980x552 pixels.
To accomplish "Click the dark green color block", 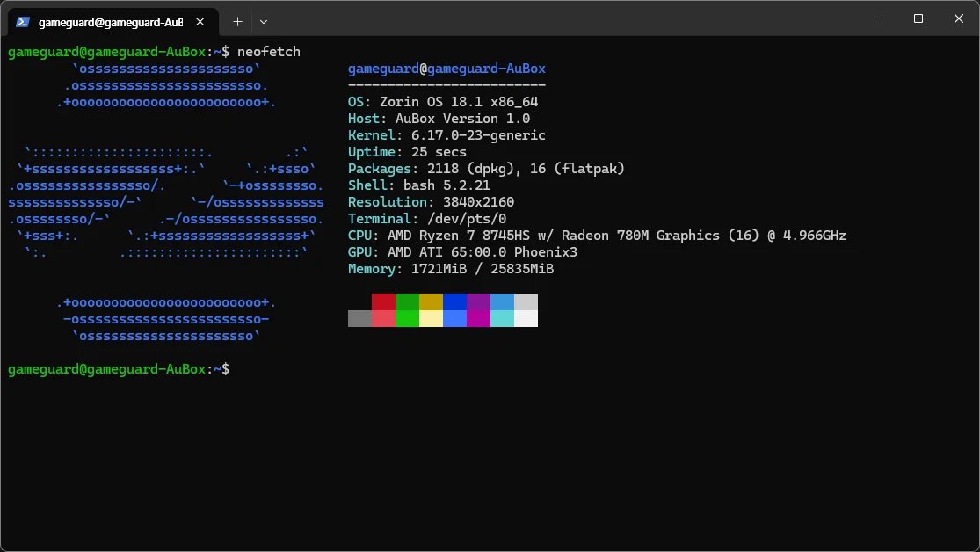I will point(408,302).
